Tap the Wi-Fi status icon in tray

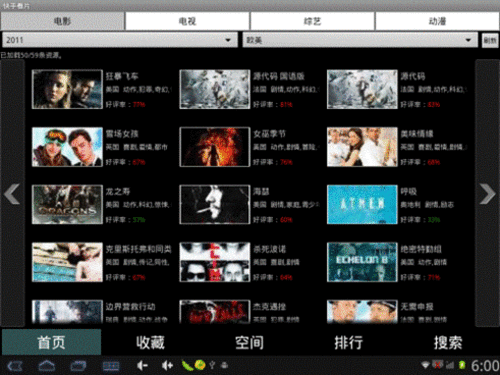pyautogui.click(x=425, y=365)
